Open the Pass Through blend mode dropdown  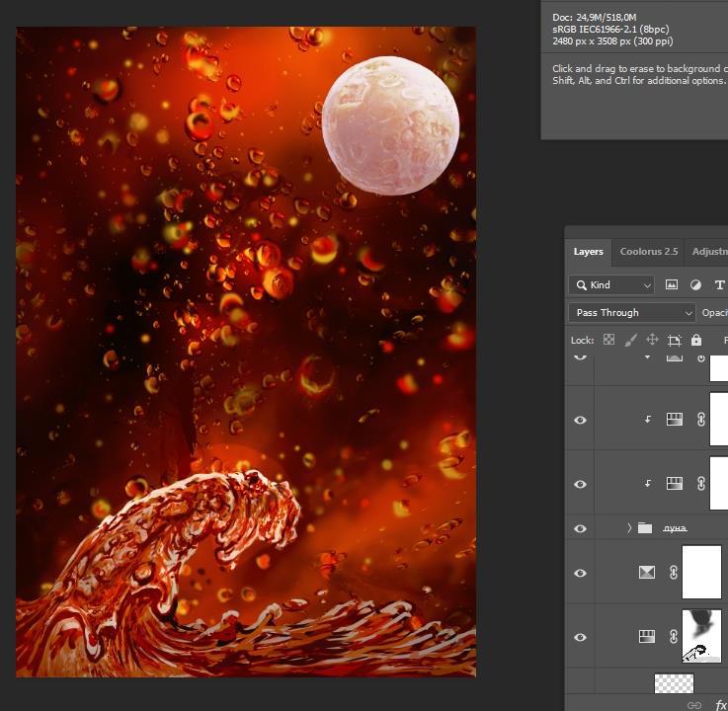[632, 312]
